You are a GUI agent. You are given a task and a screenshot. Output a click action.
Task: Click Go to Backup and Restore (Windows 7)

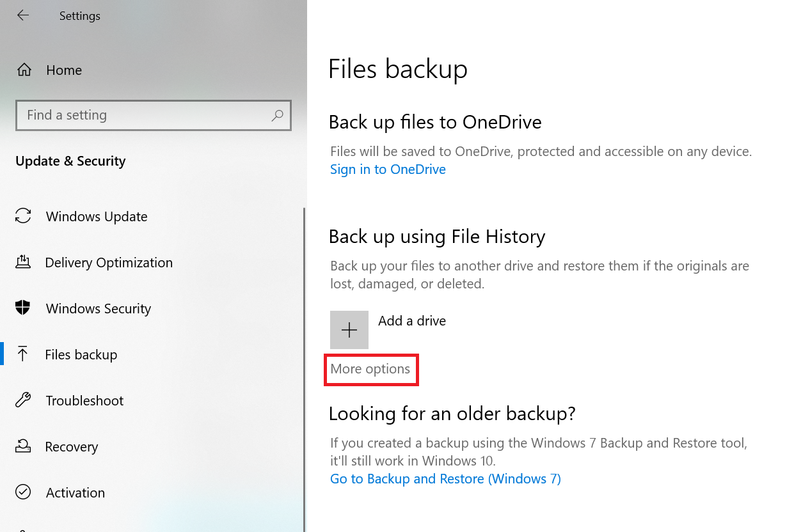pyautogui.click(x=445, y=479)
